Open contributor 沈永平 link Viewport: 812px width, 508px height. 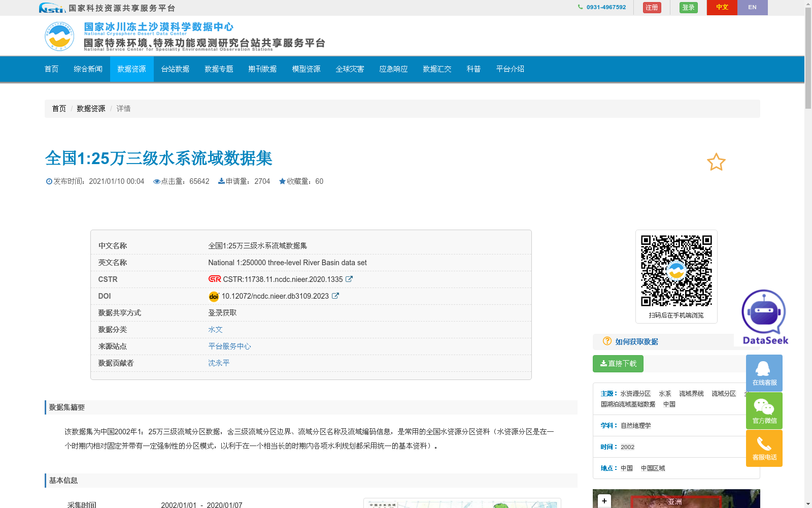(x=219, y=363)
